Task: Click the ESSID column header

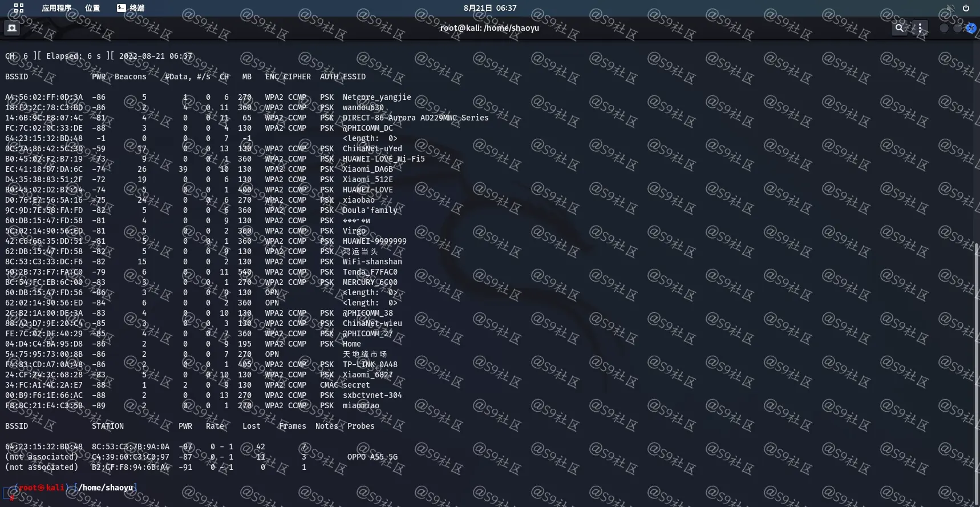Action: click(354, 77)
